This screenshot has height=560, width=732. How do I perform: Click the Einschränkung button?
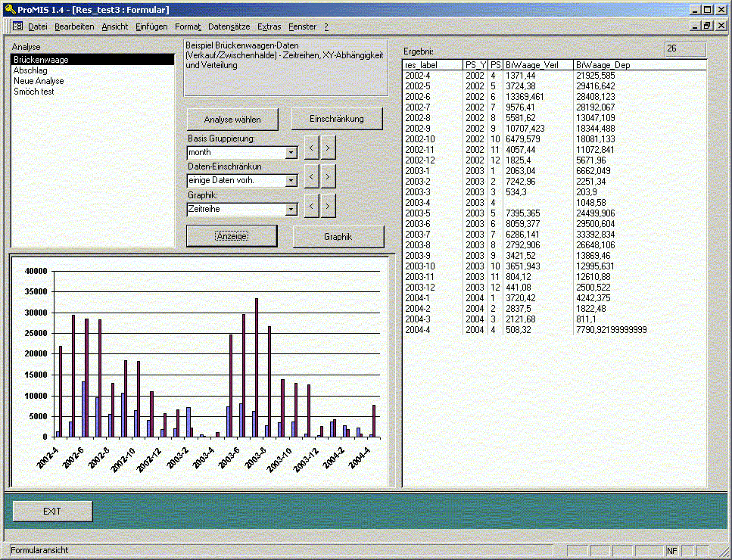tap(337, 119)
